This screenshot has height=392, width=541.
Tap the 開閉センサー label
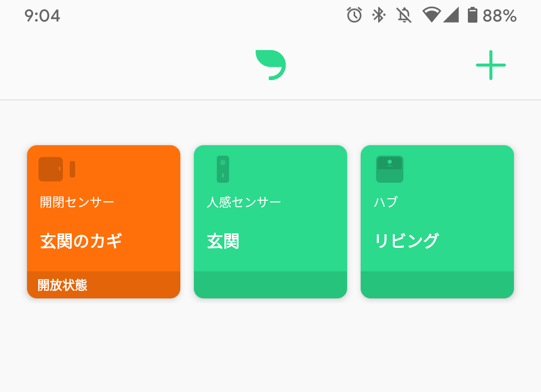77,202
